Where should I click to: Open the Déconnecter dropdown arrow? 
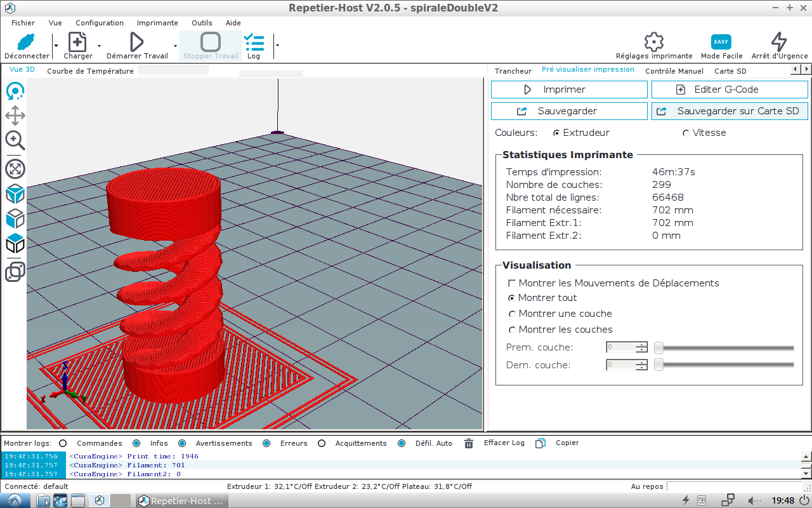click(x=56, y=46)
